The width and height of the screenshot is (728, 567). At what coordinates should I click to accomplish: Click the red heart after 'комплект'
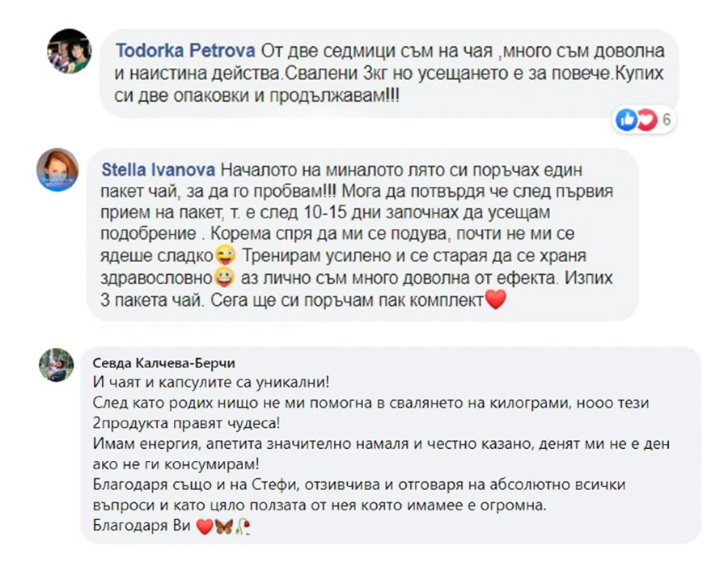tap(495, 299)
